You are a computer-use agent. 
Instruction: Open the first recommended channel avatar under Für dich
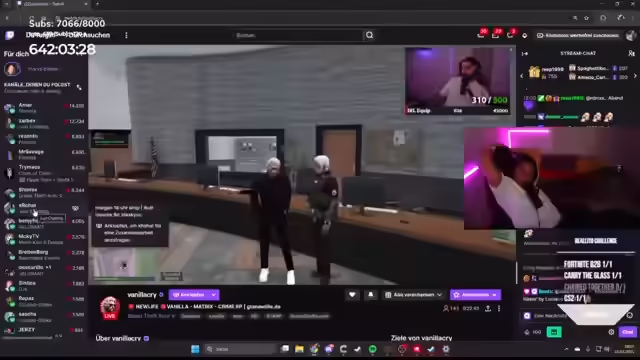tap(12, 69)
